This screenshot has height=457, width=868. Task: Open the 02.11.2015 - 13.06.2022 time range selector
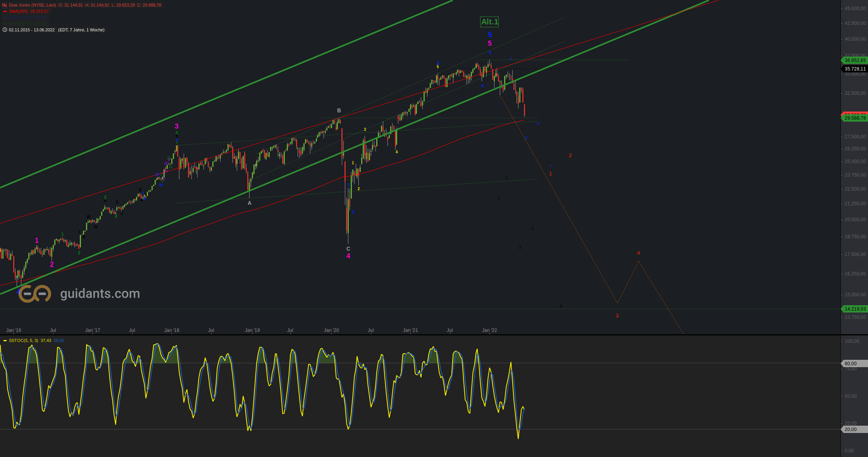click(x=32, y=30)
